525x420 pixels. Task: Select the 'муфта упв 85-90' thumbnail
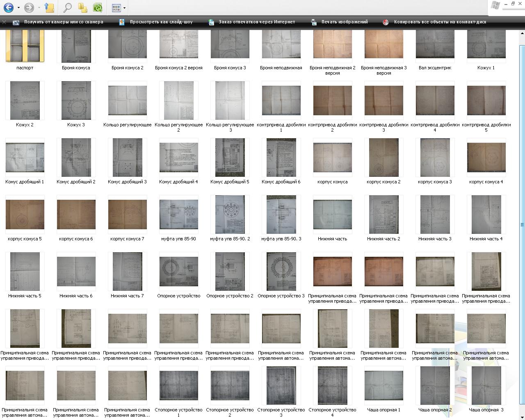[x=178, y=214]
